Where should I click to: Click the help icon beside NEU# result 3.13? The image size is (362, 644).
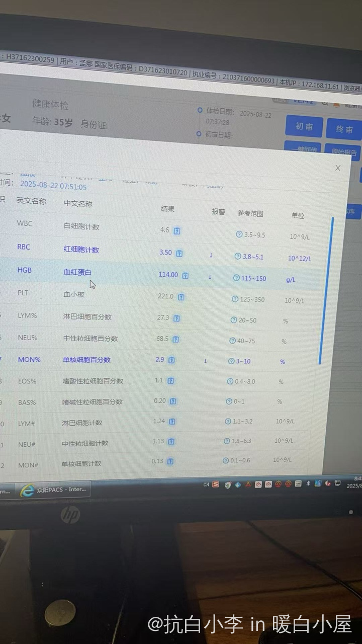pyautogui.click(x=171, y=442)
